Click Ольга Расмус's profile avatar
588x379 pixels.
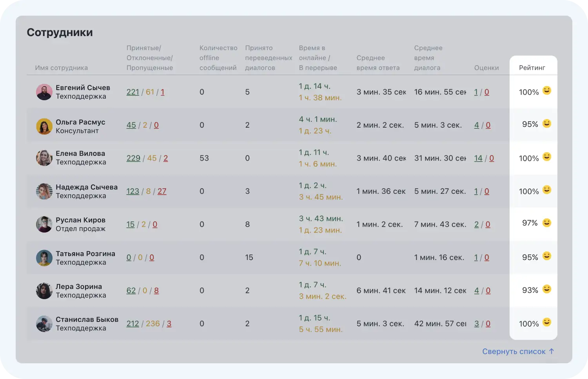(44, 126)
